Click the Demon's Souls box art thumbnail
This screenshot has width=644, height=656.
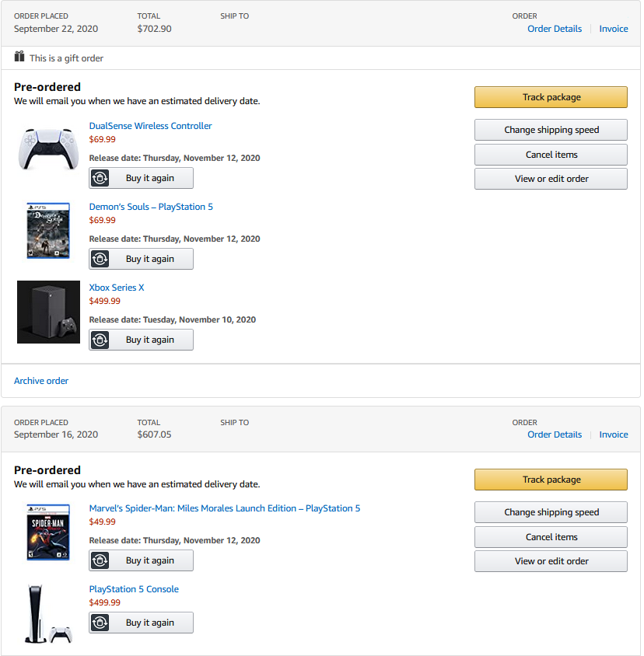pos(48,230)
